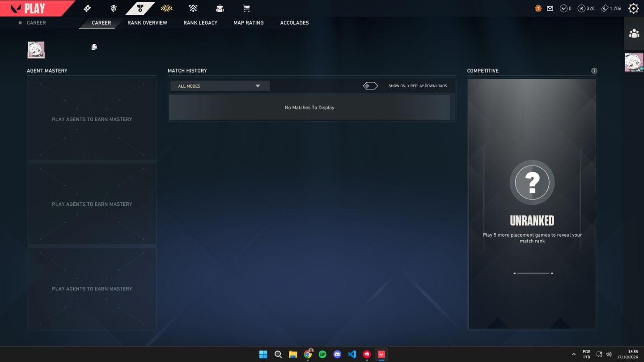The height and width of the screenshot is (362, 644).
Task: Copy player name with the clipboard icon
Action: coord(94,47)
